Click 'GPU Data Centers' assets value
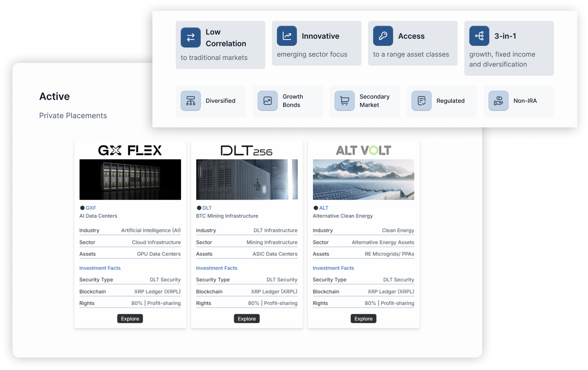 click(x=159, y=254)
